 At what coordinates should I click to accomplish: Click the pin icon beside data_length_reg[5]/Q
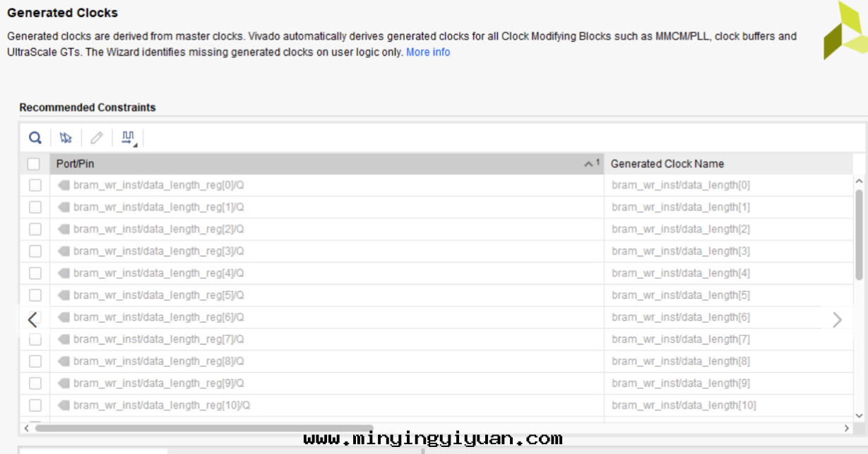point(64,295)
